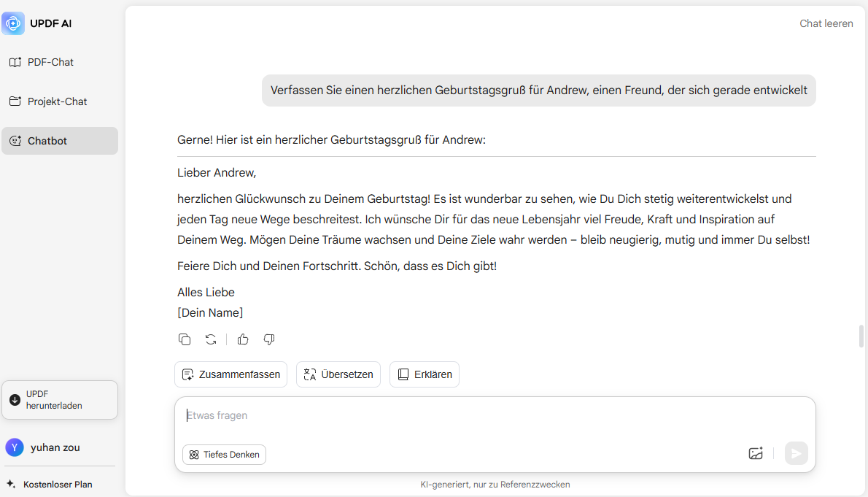
Task: Regenerate the response with the refresh icon
Action: [x=211, y=339]
